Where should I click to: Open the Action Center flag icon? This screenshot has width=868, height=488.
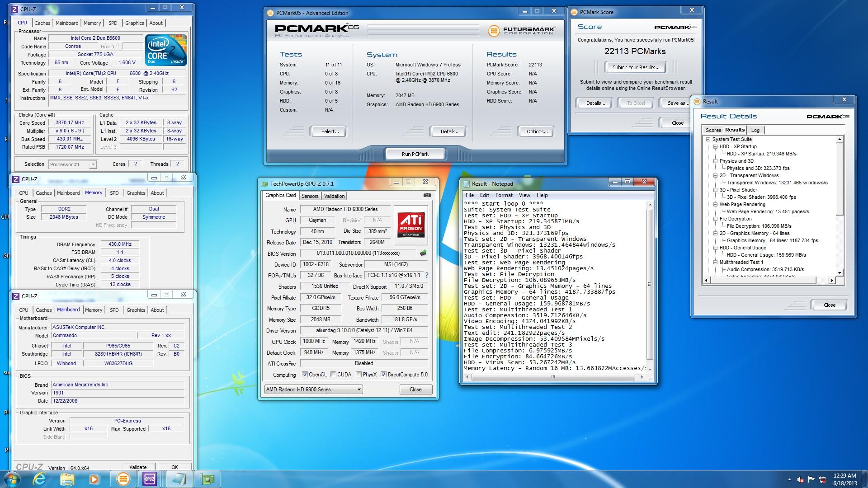811,479
